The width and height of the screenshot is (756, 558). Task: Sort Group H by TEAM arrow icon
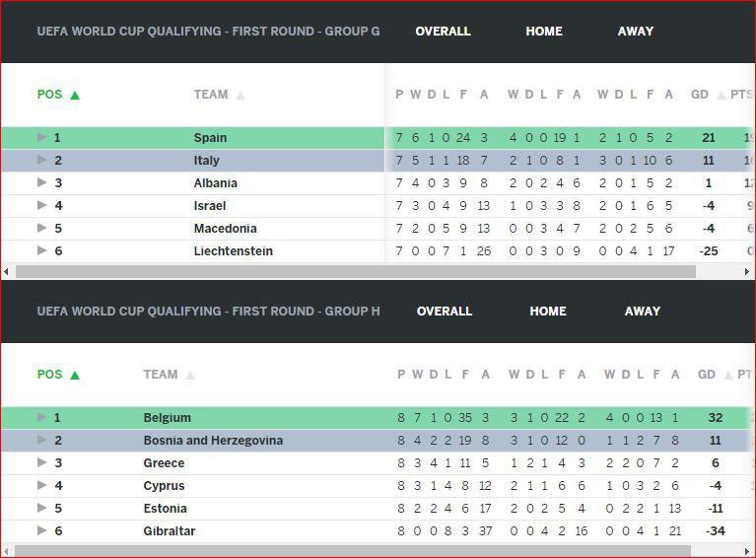(190, 376)
